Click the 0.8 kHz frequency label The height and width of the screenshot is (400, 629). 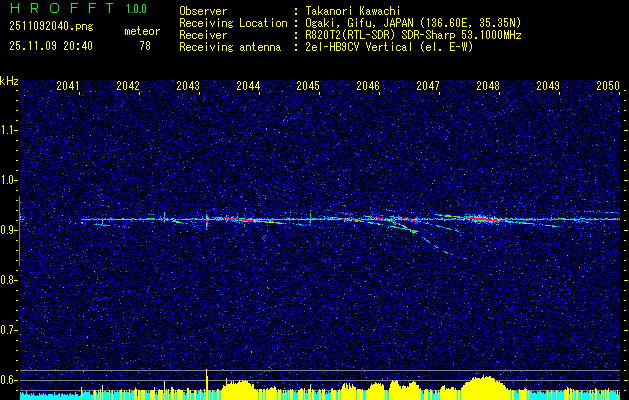tap(8, 280)
